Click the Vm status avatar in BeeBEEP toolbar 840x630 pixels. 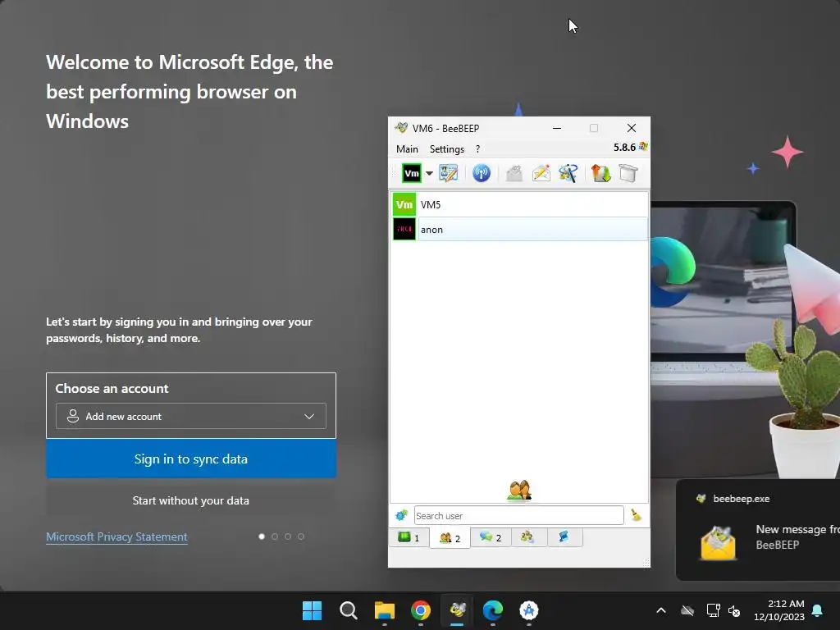[412, 173]
